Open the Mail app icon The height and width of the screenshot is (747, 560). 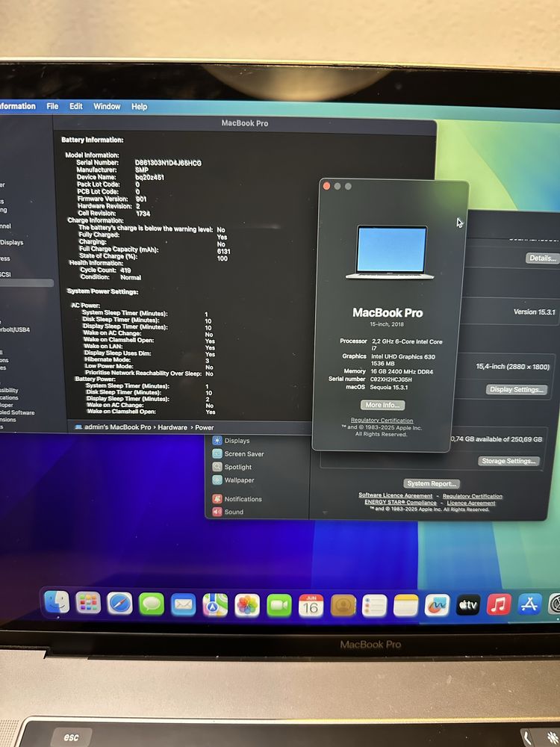184,605
